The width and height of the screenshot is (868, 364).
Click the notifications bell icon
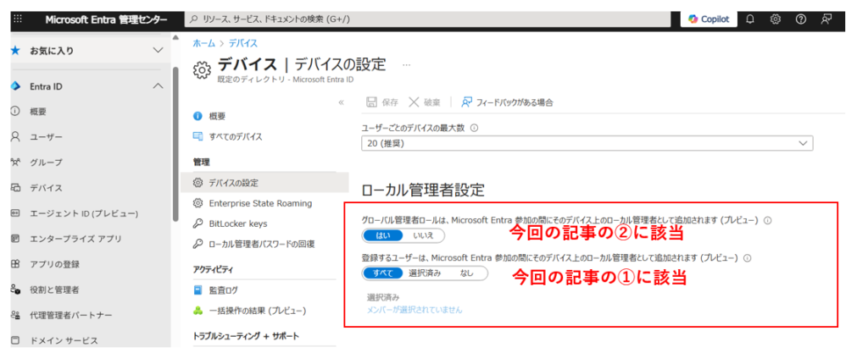coord(749,19)
